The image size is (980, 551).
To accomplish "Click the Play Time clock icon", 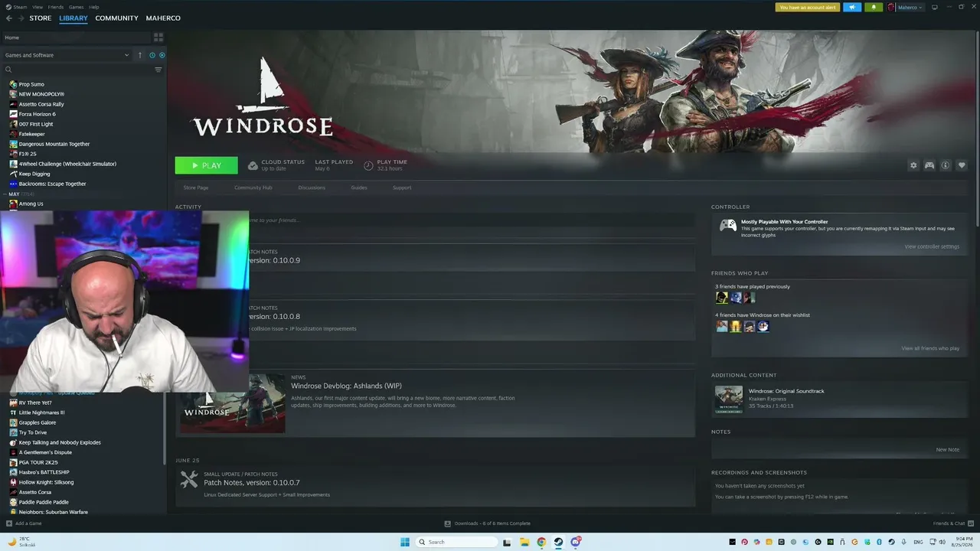I will (x=368, y=165).
